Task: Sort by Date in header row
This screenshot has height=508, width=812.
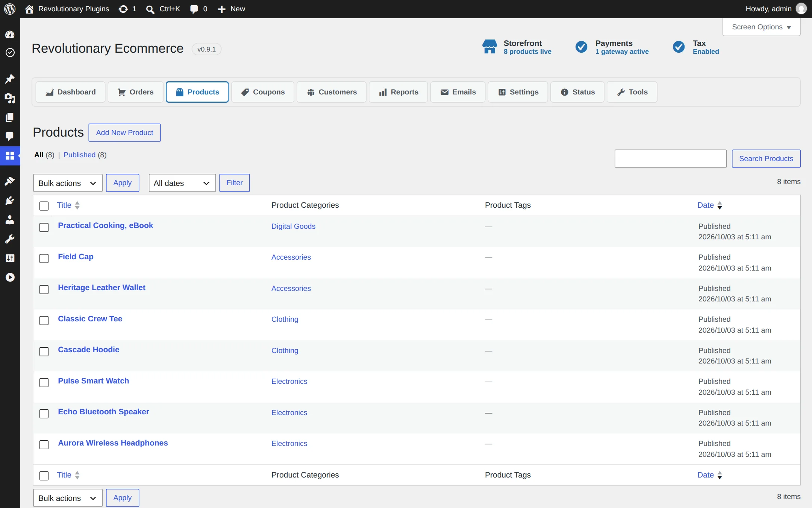Action: click(709, 205)
